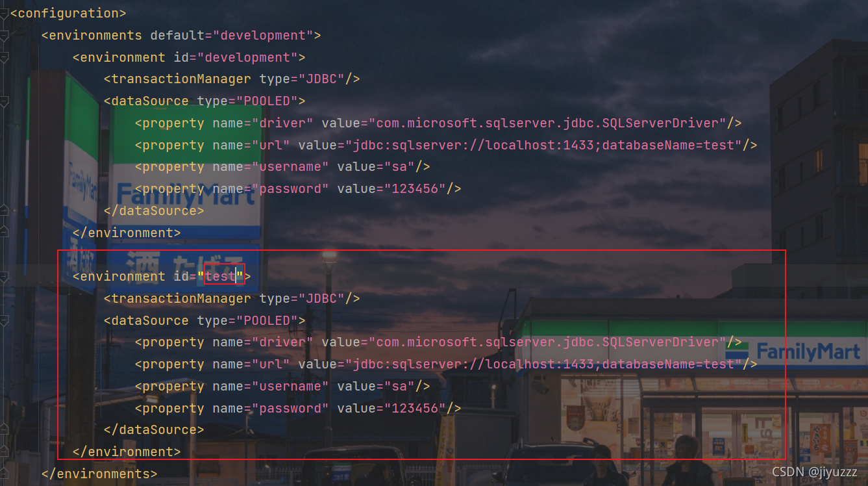Fold the second dataSource type="POOLED" gutter marker
The height and width of the screenshot is (486, 868).
click(x=4, y=321)
